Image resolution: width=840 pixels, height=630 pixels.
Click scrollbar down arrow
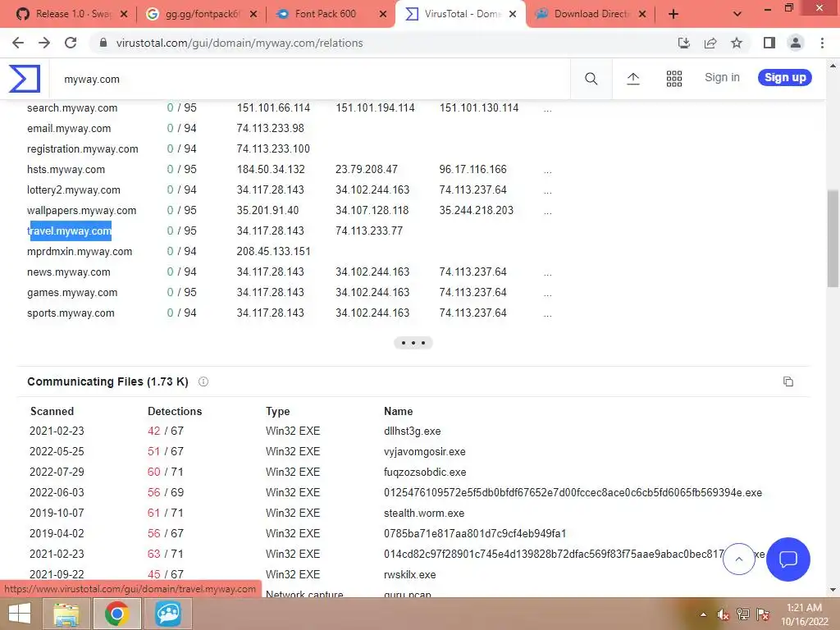(832, 590)
